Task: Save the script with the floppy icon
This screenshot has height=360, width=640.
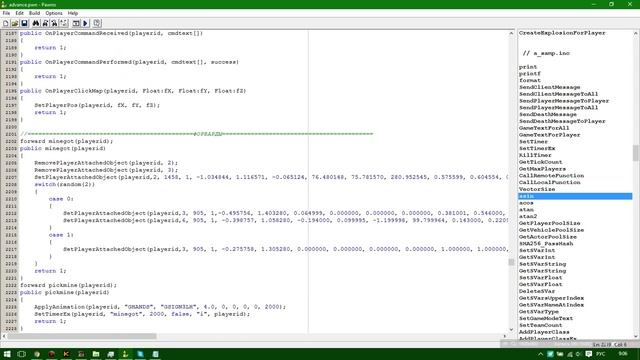Action: pos(24,23)
